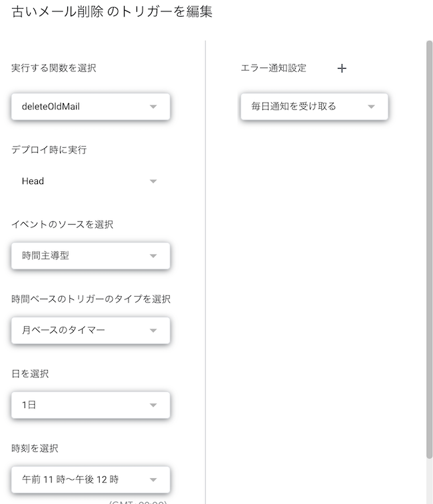Image resolution: width=433 pixels, height=504 pixels.
Task: Open the 1日 day selection dropdown
Action: tap(80, 405)
